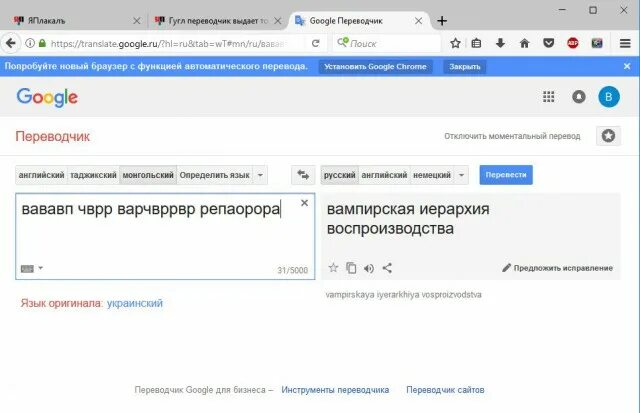The image size is (640, 413).
Task: Click the Перевести button
Action: (506, 175)
